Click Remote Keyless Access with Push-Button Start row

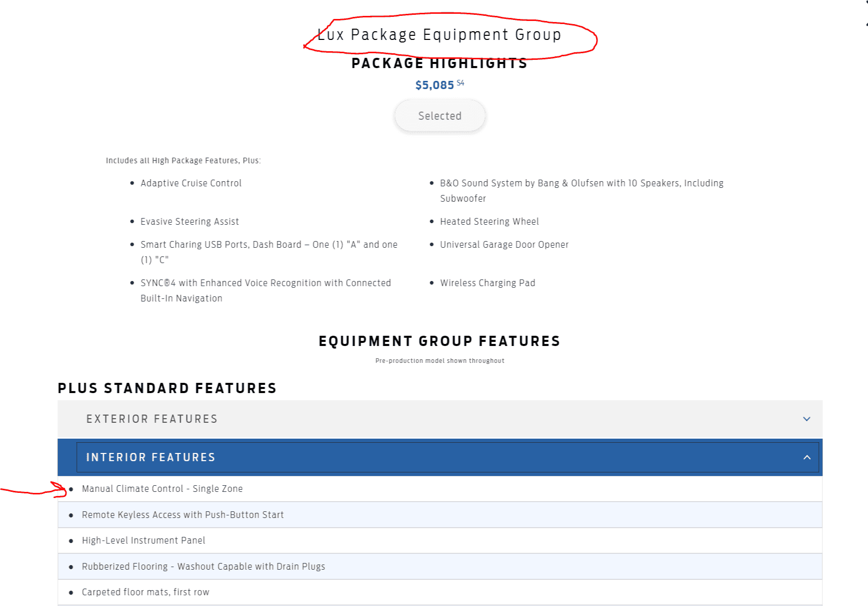(440, 515)
